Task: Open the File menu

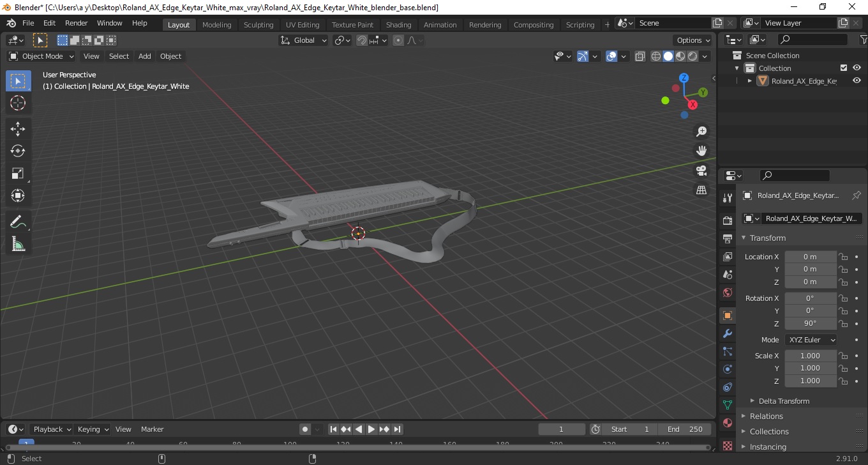Action: pos(28,23)
